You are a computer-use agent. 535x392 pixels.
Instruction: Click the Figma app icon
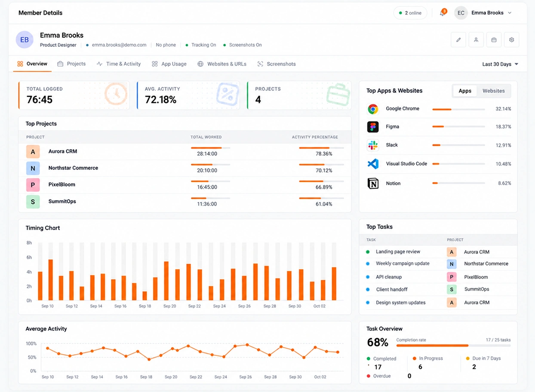point(373,127)
